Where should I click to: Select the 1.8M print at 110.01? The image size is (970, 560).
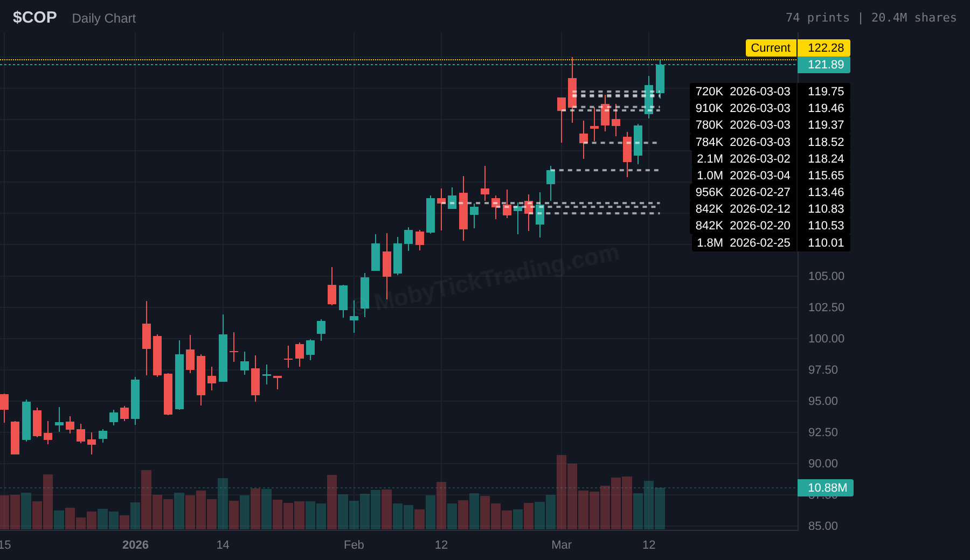click(x=770, y=243)
